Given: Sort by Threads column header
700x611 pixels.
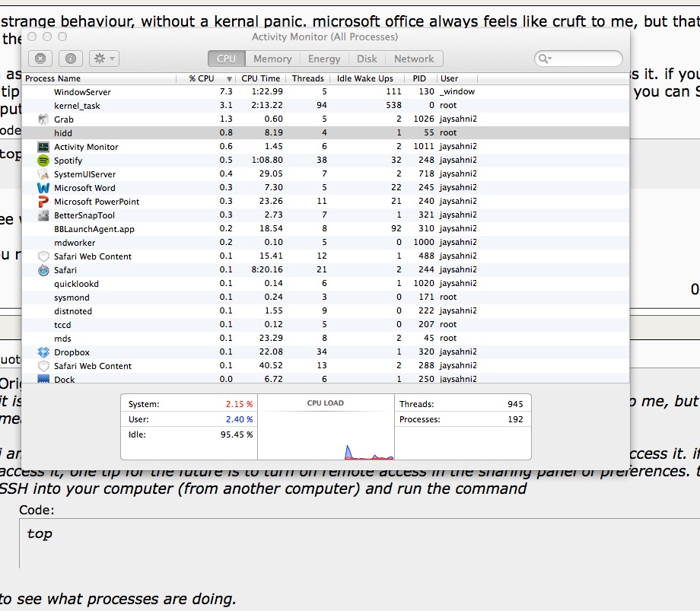Looking at the screenshot, I should tap(308, 78).
